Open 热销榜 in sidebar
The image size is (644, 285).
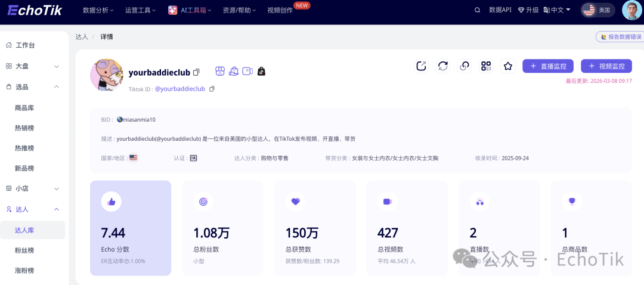click(24, 128)
